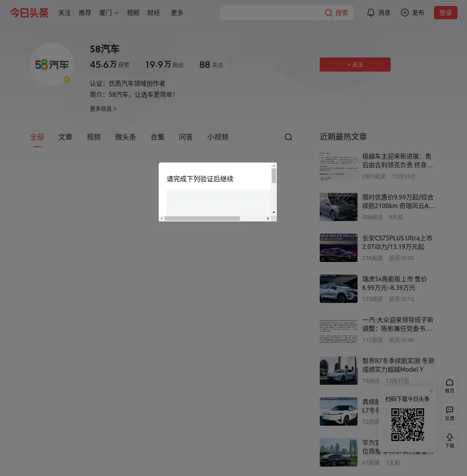Switch to the 小视频 tab

[x=218, y=137]
